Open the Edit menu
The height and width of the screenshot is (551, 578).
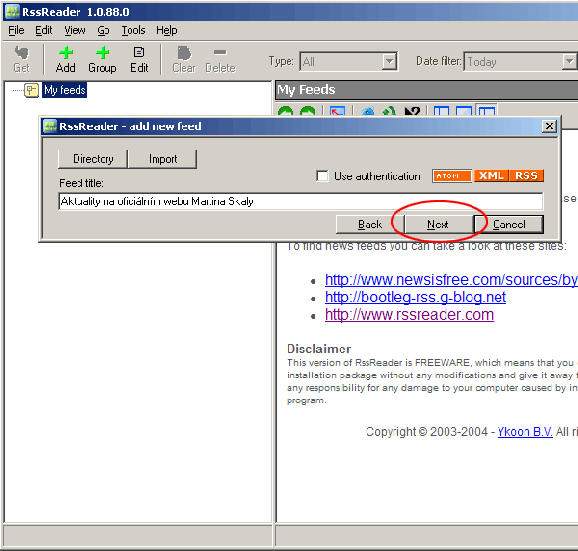point(43,30)
